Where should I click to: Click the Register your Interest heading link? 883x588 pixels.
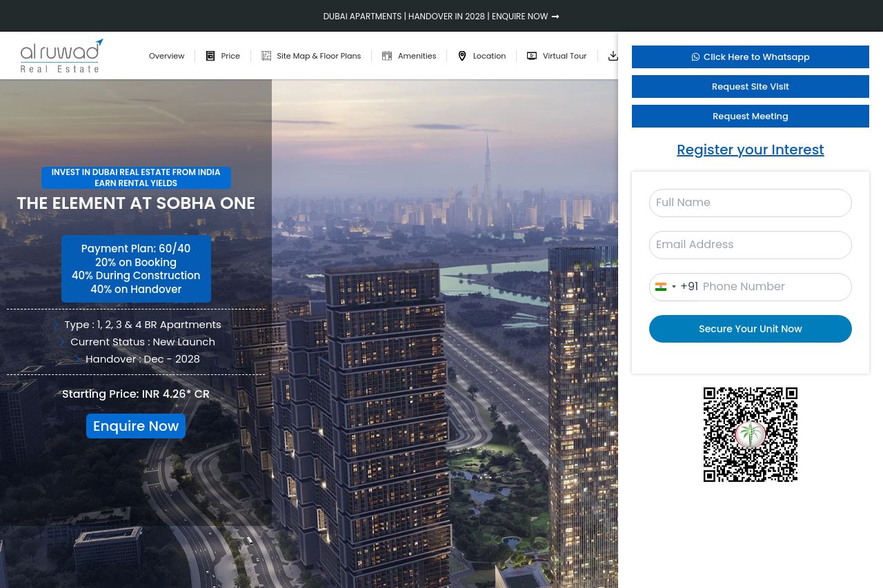point(751,150)
